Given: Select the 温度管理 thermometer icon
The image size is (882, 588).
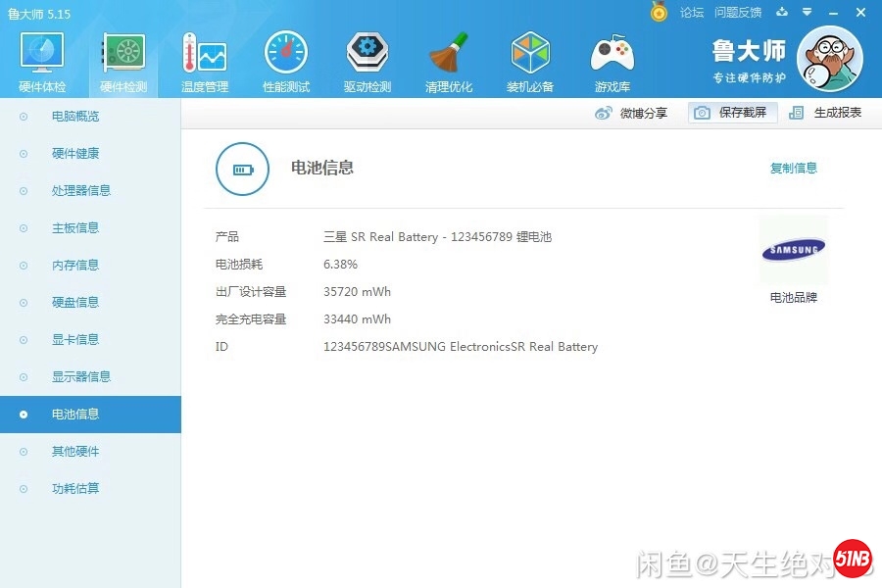Looking at the screenshot, I should coord(205,55).
